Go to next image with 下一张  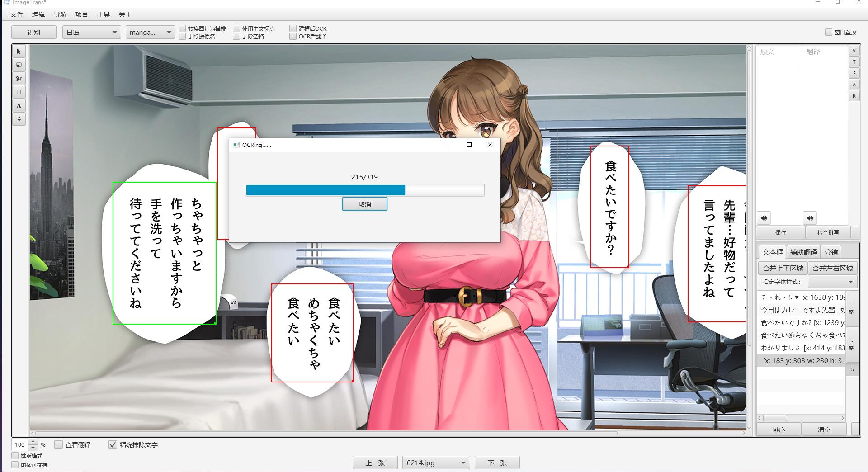tap(497, 463)
